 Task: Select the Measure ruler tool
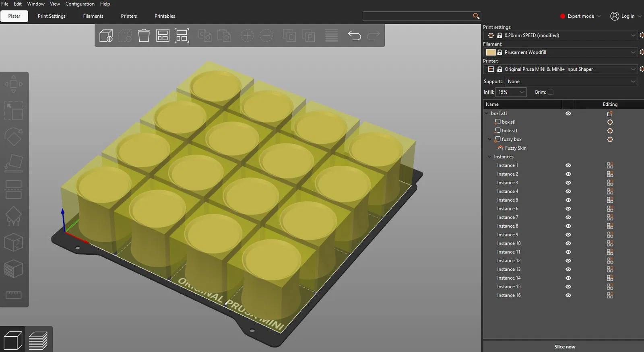pyautogui.click(x=13, y=295)
